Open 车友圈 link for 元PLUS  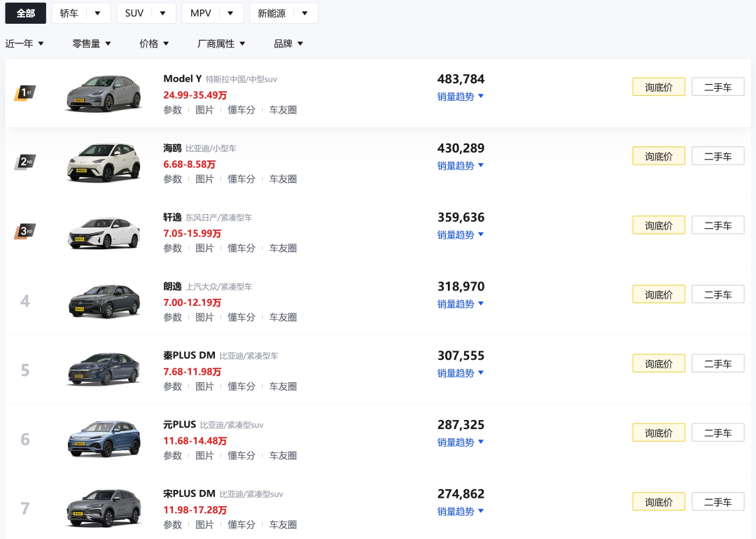click(283, 455)
